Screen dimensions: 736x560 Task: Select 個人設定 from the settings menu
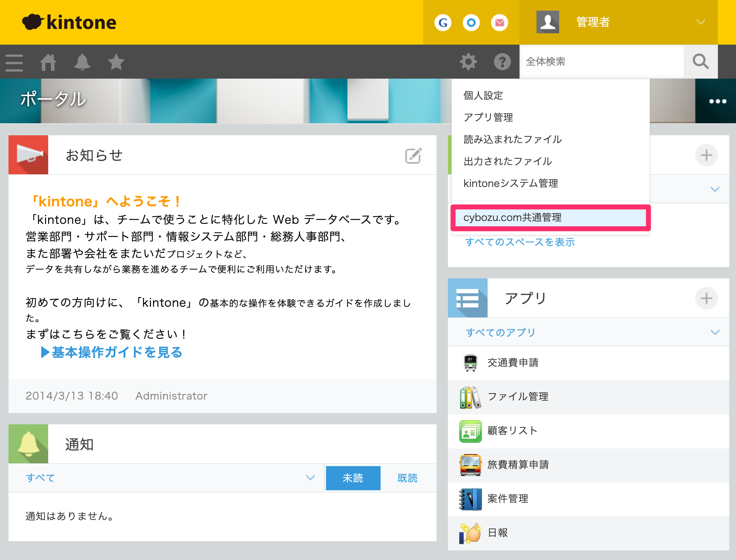click(x=551, y=95)
